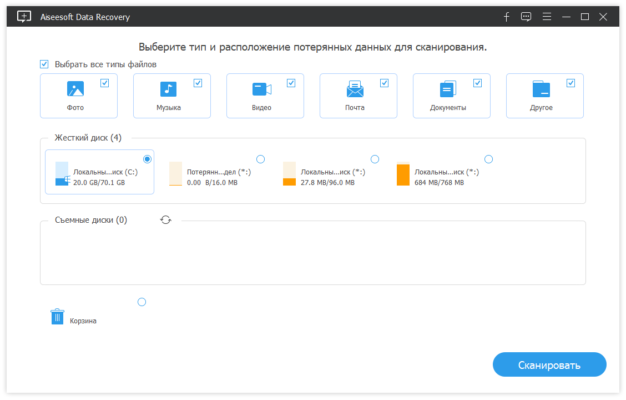Click the Видео label
Image resolution: width=626 pixels, height=400 pixels.
(x=261, y=108)
